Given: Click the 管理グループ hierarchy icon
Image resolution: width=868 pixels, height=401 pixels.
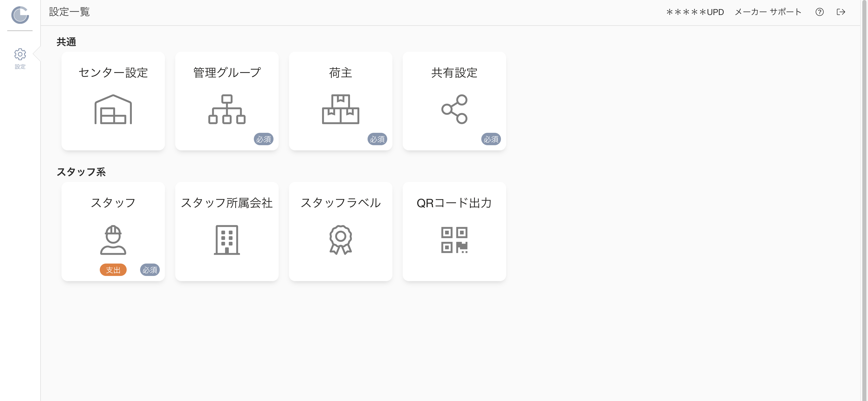Looking at the screenshot, I should (227, 109).
